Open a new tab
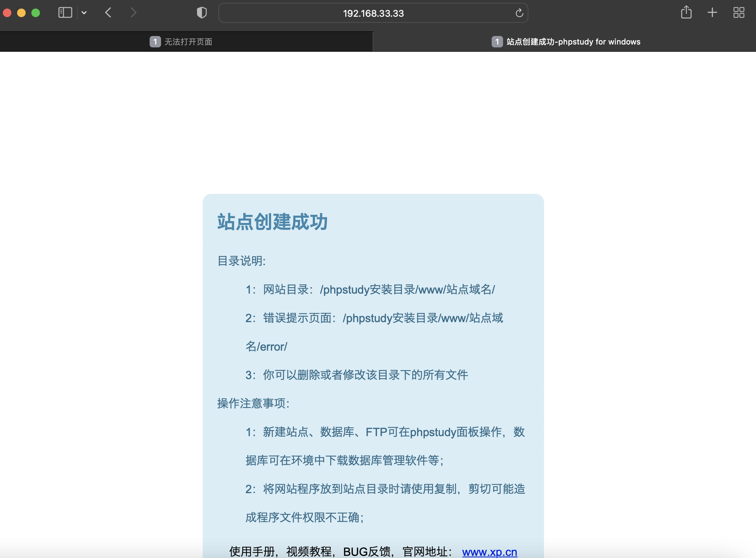This screenshot has width=756, height=558. [712, 12]
